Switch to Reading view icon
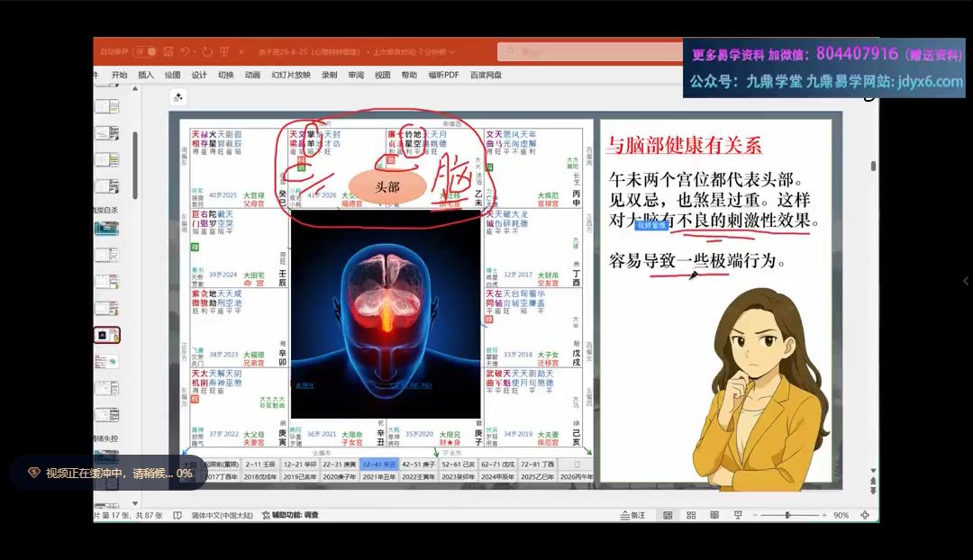The image size is (973, 560). click(714, 515)
